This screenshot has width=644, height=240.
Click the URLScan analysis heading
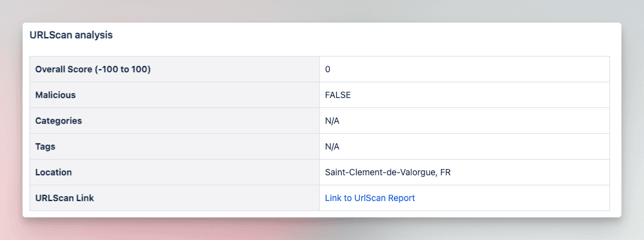tap(71, 35)
